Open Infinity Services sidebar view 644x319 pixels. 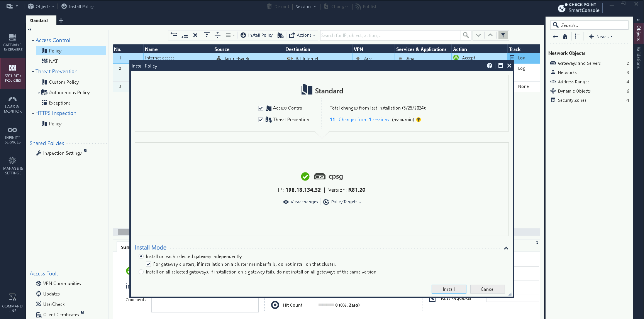13,135
